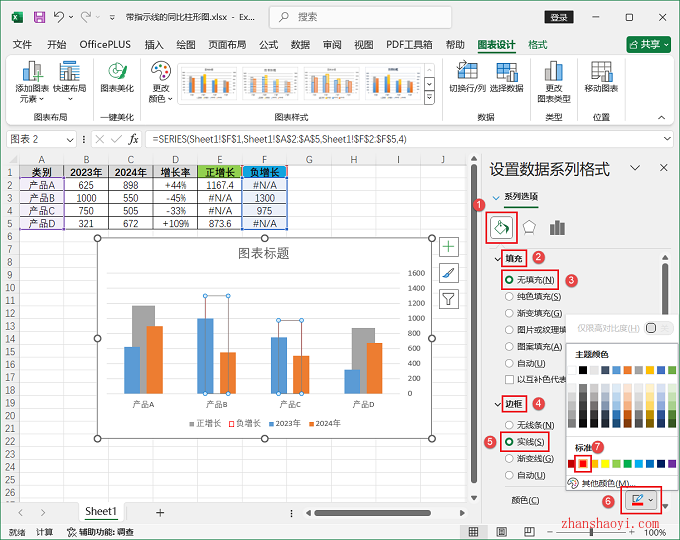Screen dimensions: 680x540
Task: Select the 实线 (solid line) border option
Action: (x=510, y=441)
